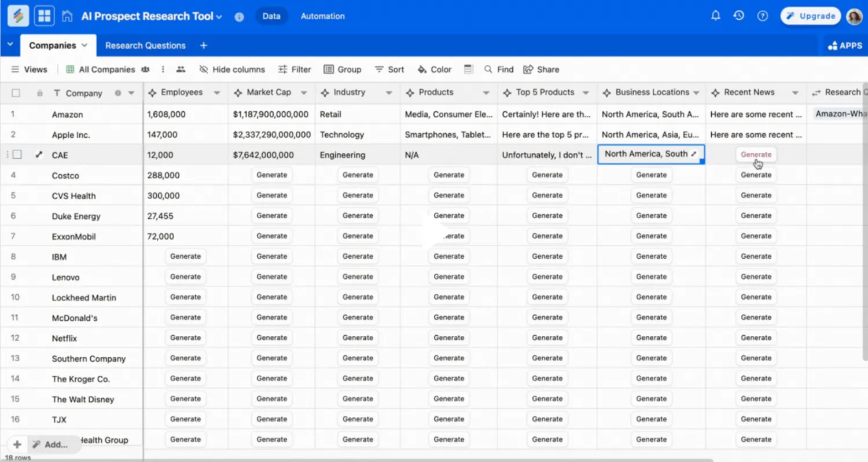Image resolution: width=868 pixels, height=462 pixels.
Task: Add a new row with plus button
Action: click(x=17, y=445)
